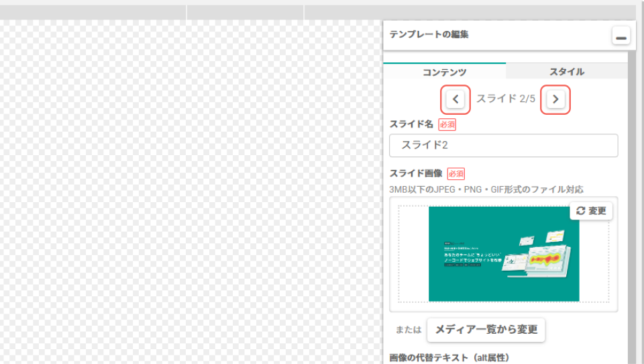Viewport: 644px width, 364px height.
Task: Click the スライド画像 label
Action: click(x=416, y=173)
